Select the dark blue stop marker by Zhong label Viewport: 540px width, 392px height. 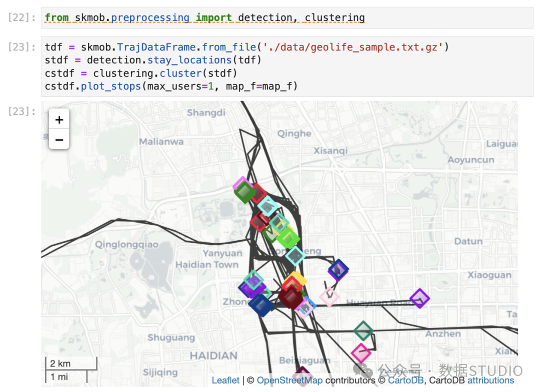(x=260, y=305)
